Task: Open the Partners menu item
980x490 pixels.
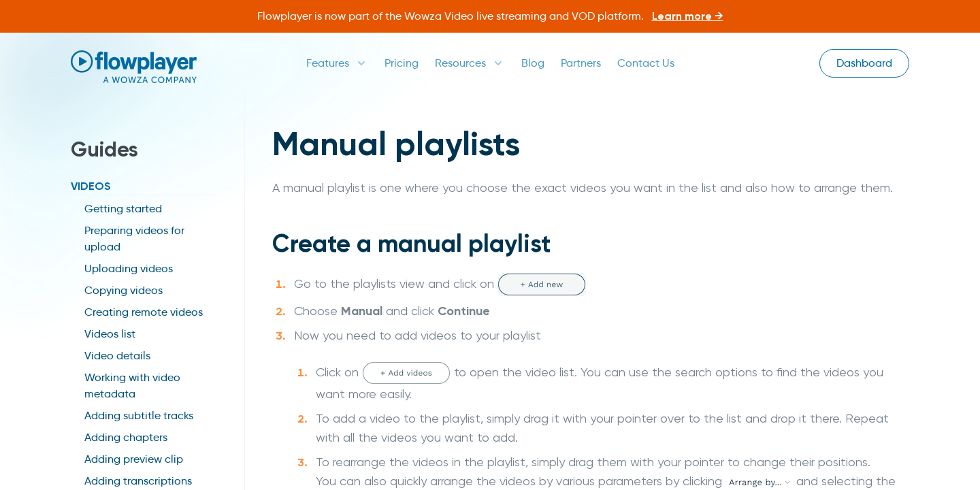Action: [581, 63]
